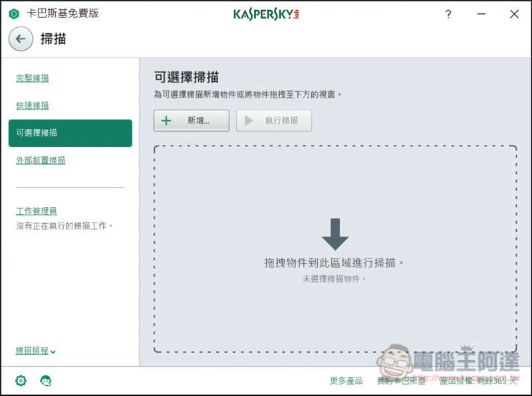Click the 可選擇掃描 heading text

(186, 77)
